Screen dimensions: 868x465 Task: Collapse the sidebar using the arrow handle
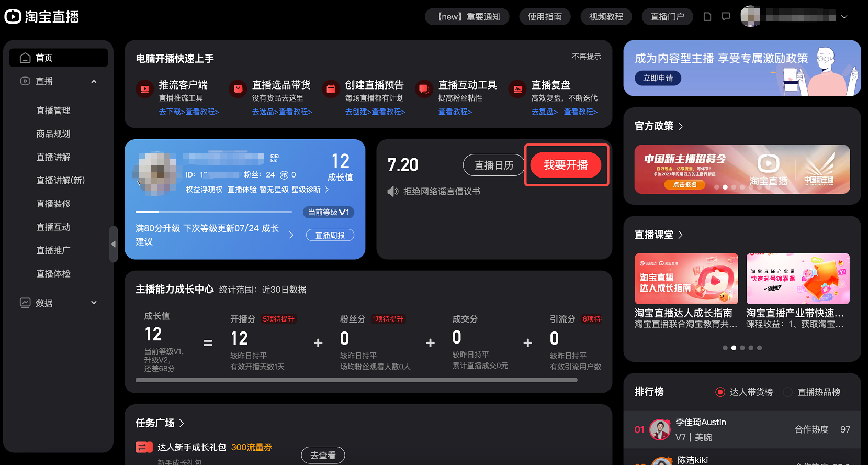tap(113, 244)
